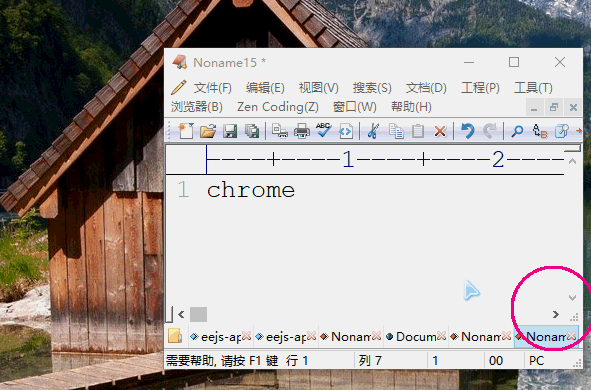Open the 文档(D) menu
This screenshot has width=591, height=390.
coord(426,88)
